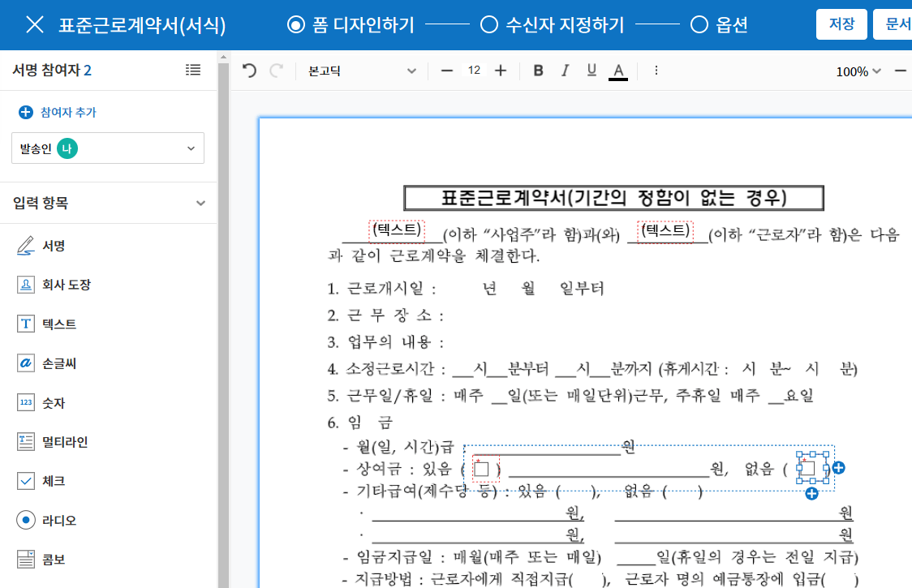Select the 라디오 field tool
Image resolution: width=912 pixels, height=588 pixels.
(46, 521)
